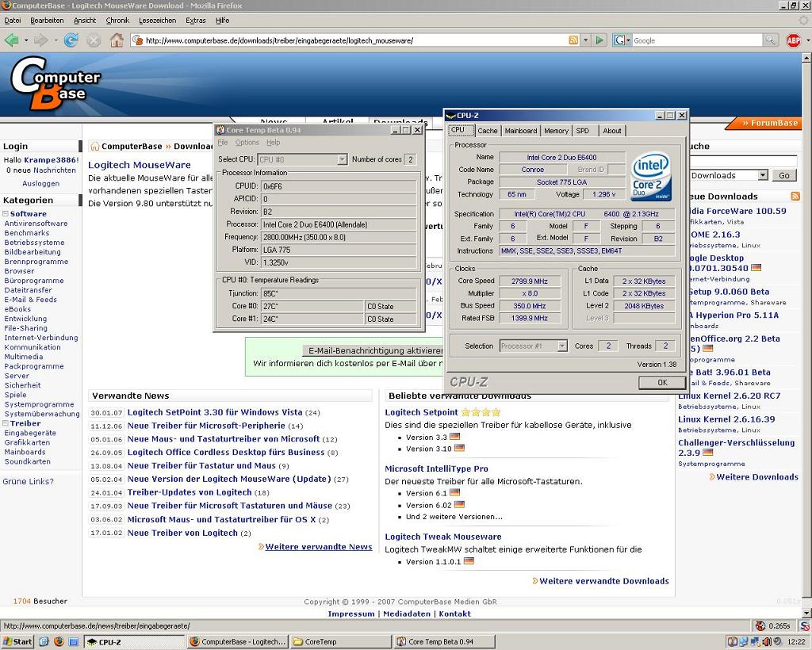812x650 pixels.
Task: Click the house icon in breadcrumb
Action: [95, 147]
